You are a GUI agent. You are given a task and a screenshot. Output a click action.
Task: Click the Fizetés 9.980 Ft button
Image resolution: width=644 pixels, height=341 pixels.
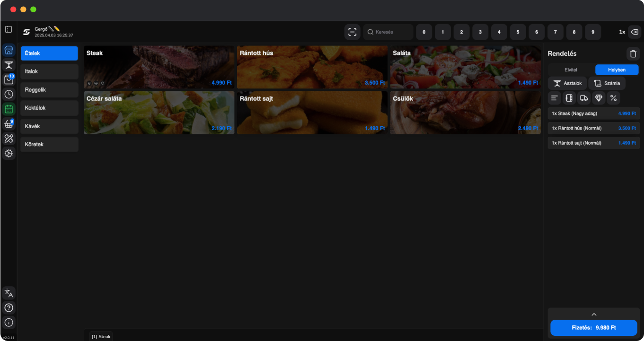594,328
